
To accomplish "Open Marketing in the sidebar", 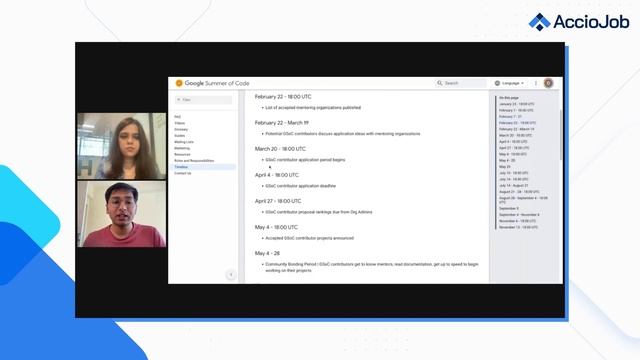I will point(182,148).
